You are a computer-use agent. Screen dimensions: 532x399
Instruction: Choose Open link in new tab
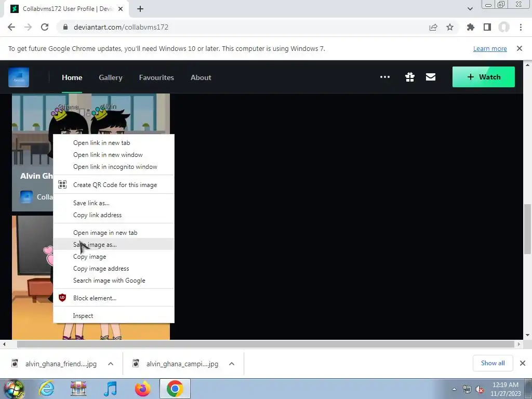(114, 143)
